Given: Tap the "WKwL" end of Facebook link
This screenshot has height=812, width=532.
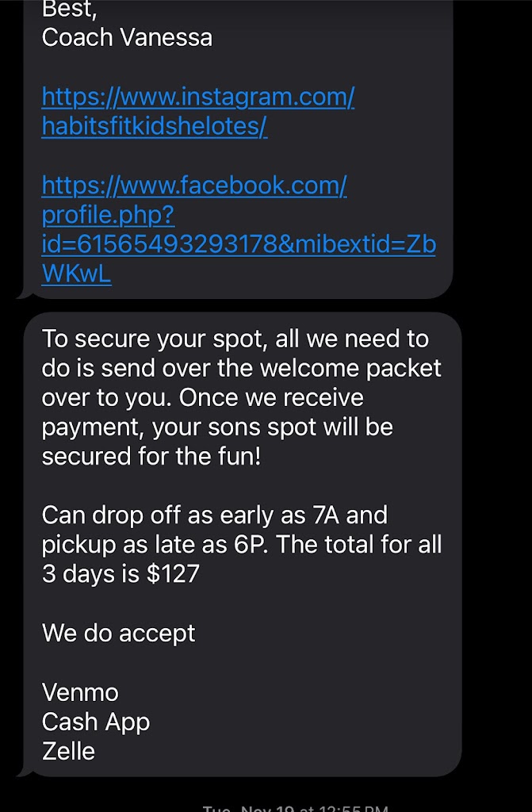Looking at the screenshot, I should pos(76,274).
